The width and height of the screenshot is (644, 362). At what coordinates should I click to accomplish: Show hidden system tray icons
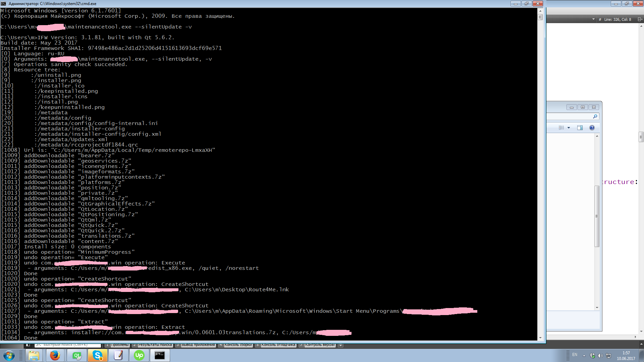[x=584, y=356]
